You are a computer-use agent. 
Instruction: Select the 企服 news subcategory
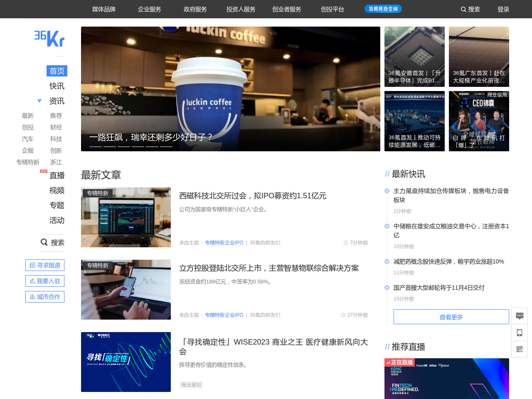pos(28,150)
